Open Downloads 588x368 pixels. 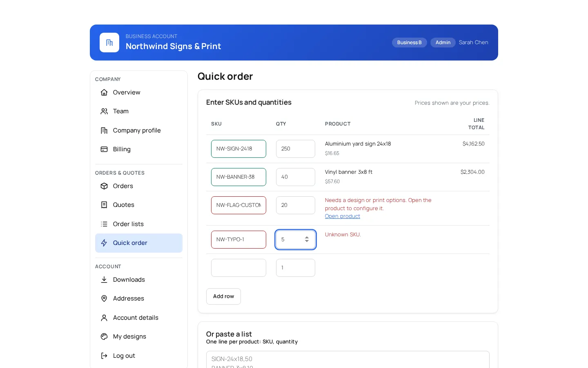(139, 280)
